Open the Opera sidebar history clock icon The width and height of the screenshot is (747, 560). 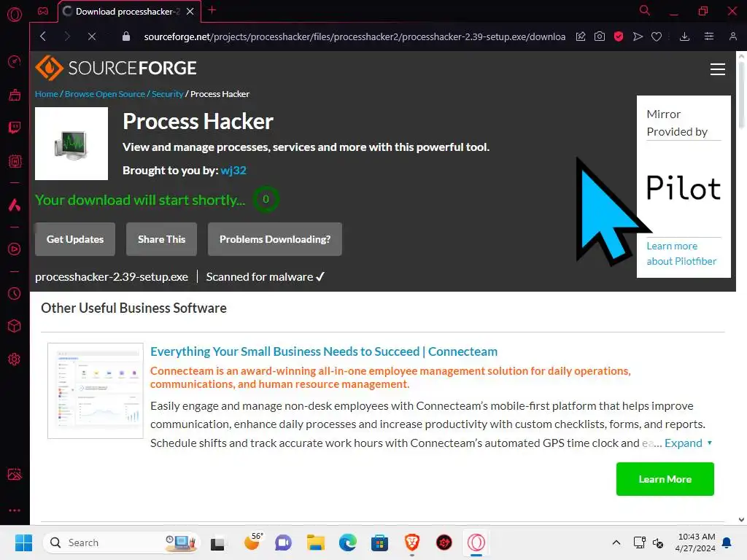coord(15,294)
